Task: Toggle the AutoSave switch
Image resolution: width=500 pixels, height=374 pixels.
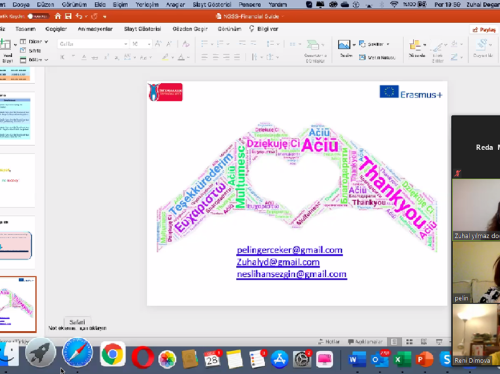Action: [38, 16]
